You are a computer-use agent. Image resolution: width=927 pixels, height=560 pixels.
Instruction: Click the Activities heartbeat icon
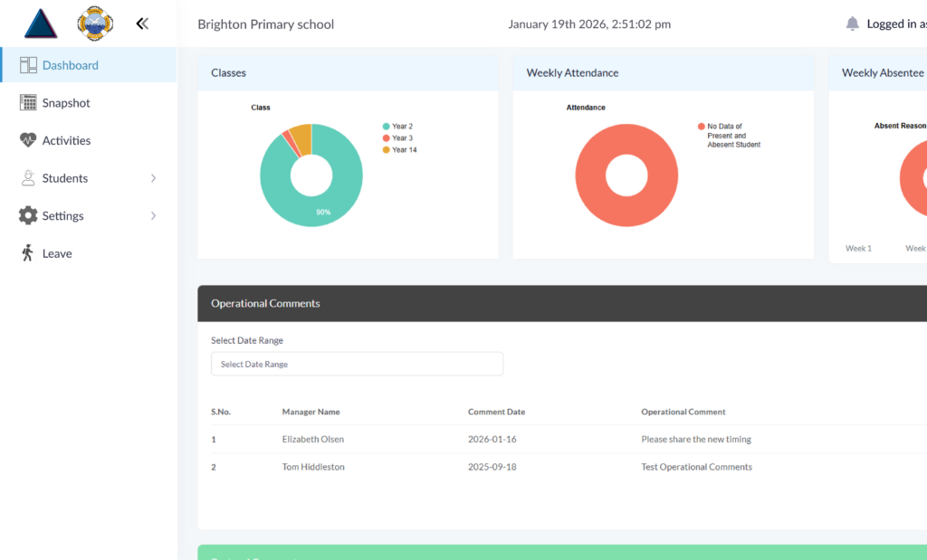click(x=28, y=140)
